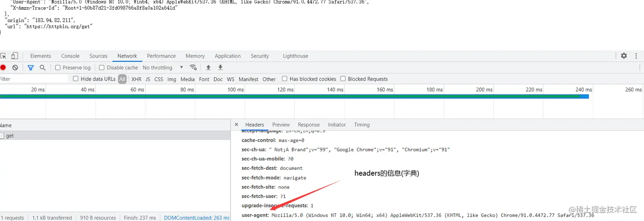Select the Network panel tab
This screenshot has width=644, height=221.
pos(127,56)
